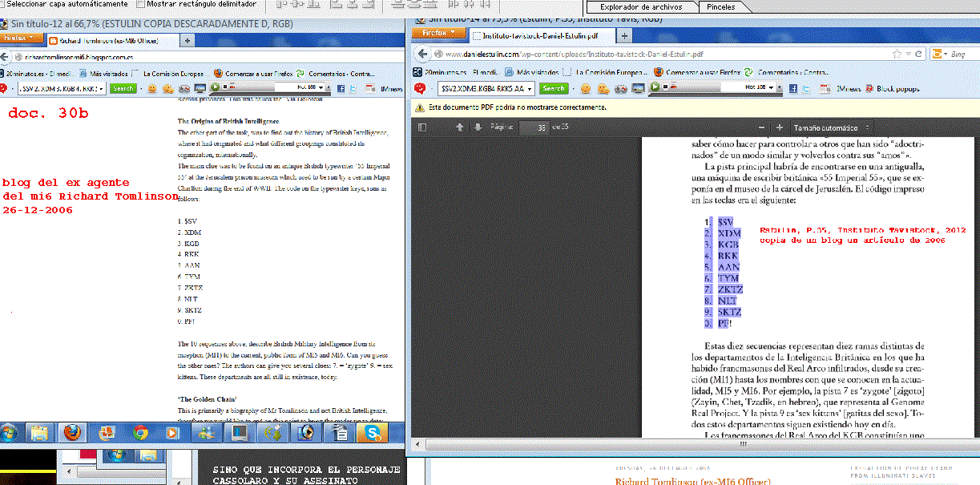980x485 pixels.
Task: Toggle the PDF viewer sidebar
Action: [x=422, y=127]
